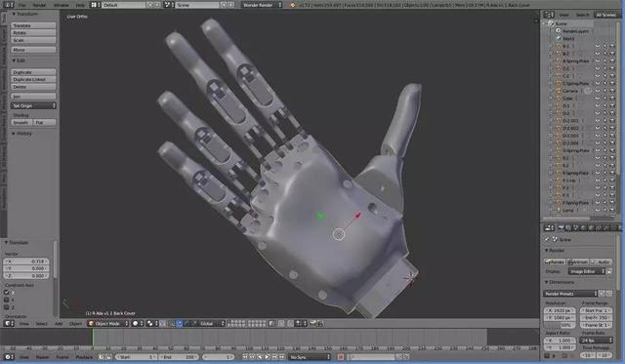Click the Blender info editor-type icon at top-left
The width and height of the screenshot is (625, 364).
[9, 5]
